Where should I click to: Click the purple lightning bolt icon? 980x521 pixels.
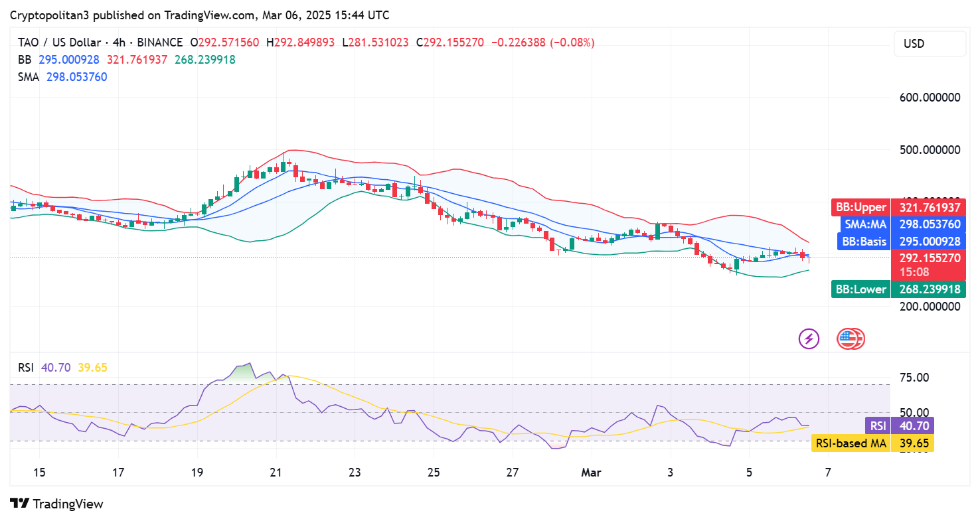click(809, 338)
